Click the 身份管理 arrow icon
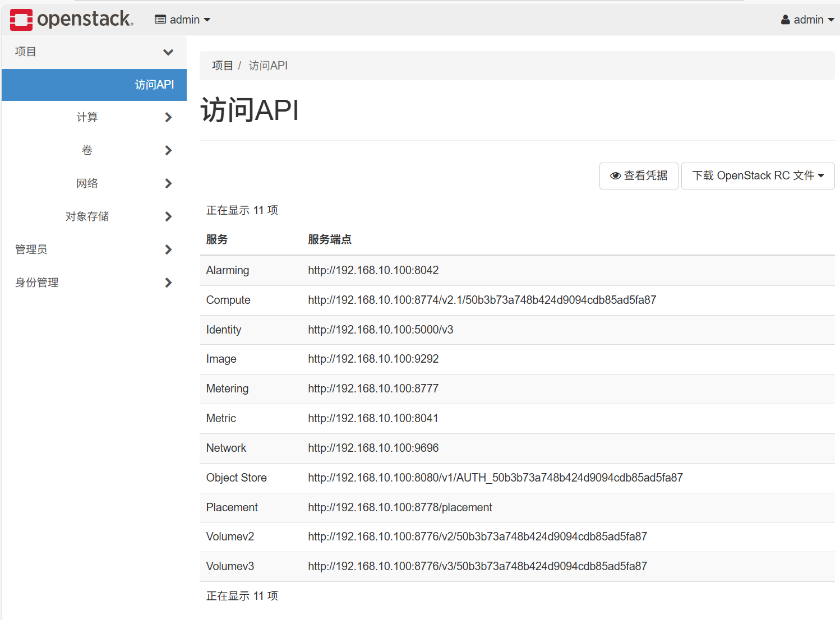Viewport: 840px width, 620px height. coord(168,283)
